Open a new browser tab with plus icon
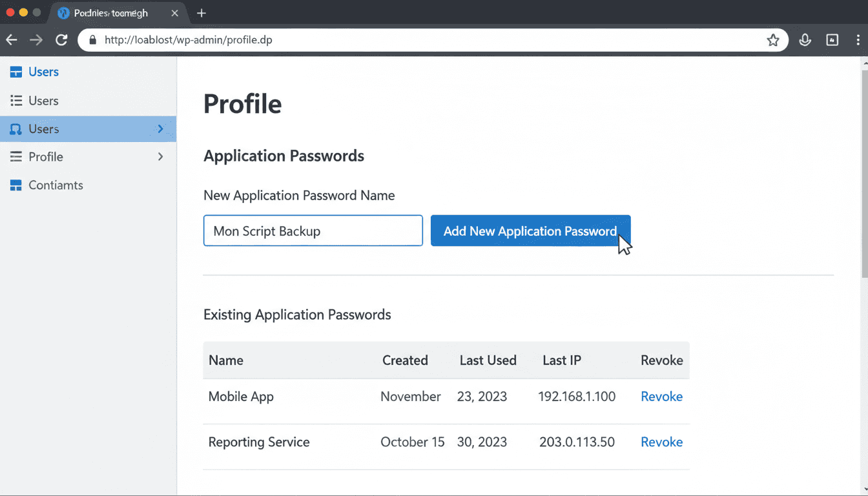Viewport: 868px width, 496px height. click(x=201, y=13)
